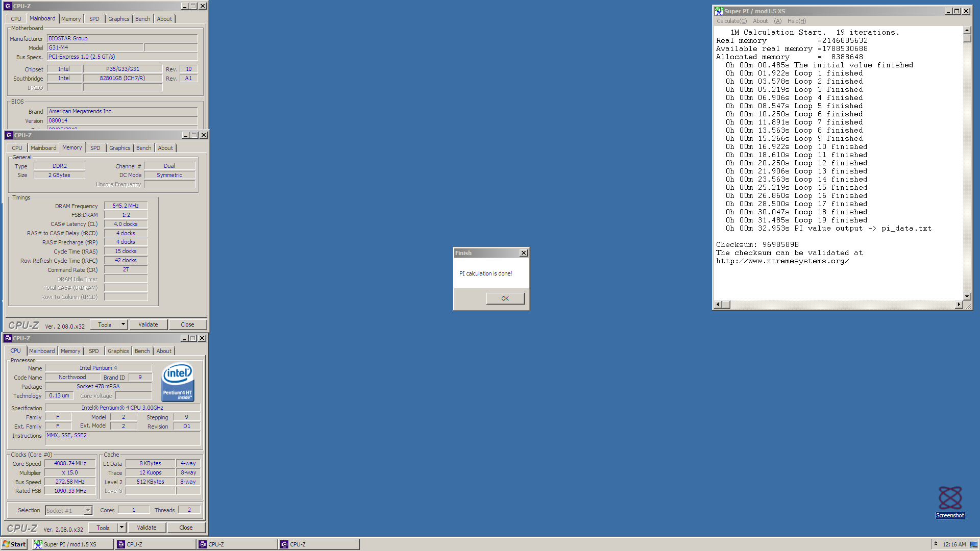Click the manufacturer field BIOSTAR Group

click(122, 38)
